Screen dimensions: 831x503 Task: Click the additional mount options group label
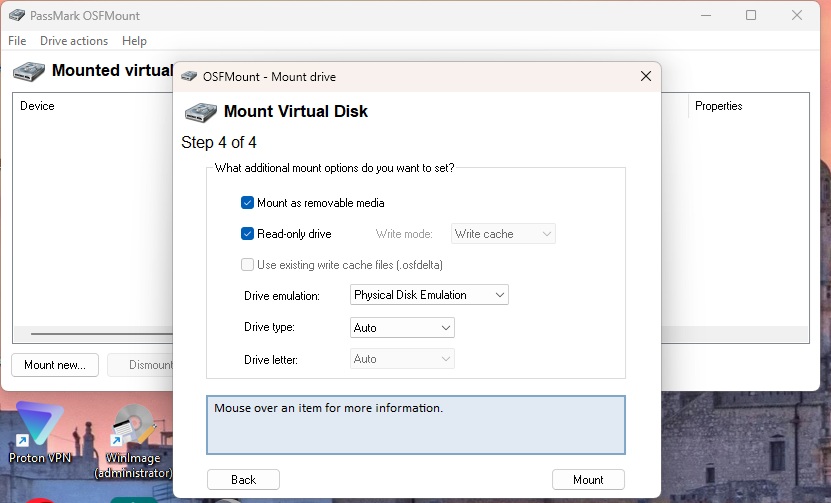[x=334, y=168]
